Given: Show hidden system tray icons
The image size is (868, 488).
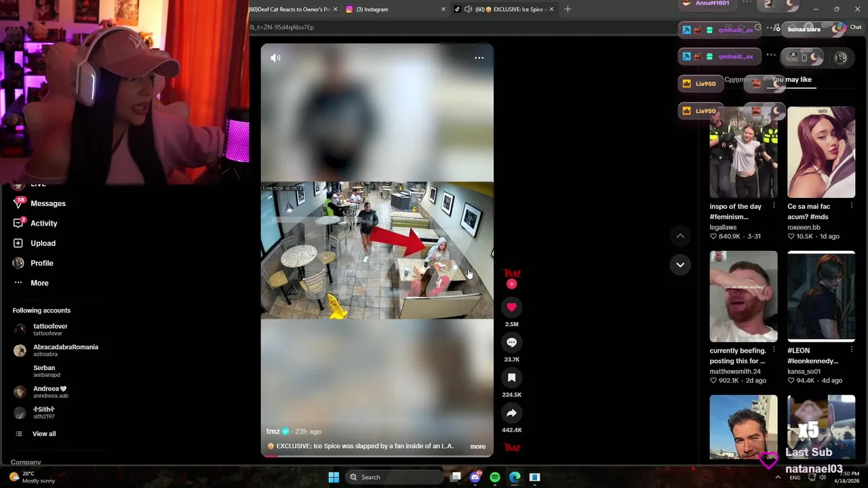Looking at the screenshot, I should coord(778,477).
